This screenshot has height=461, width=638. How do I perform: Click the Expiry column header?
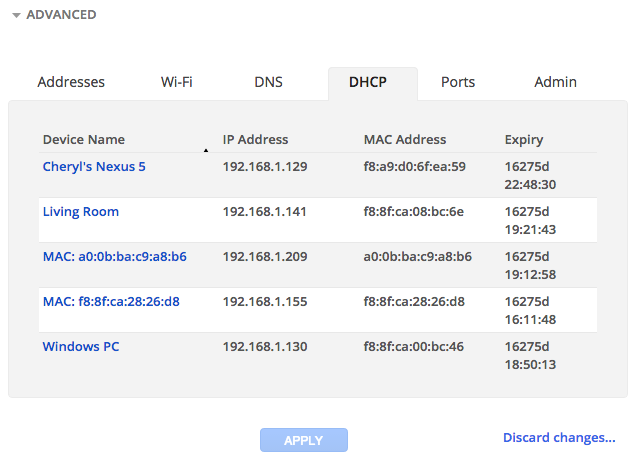[x=524, y=140]
